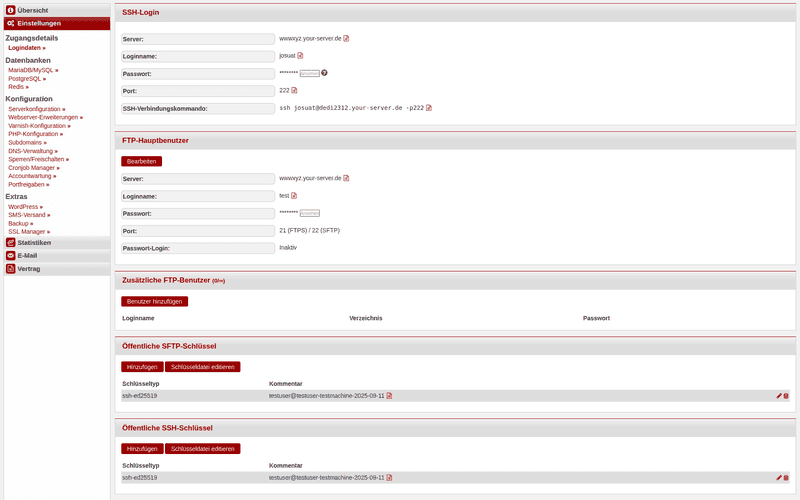Viewport: 800px width, 500px height.
Task: Expand the Statistiken sidebar section
Action: coord(55,242)
